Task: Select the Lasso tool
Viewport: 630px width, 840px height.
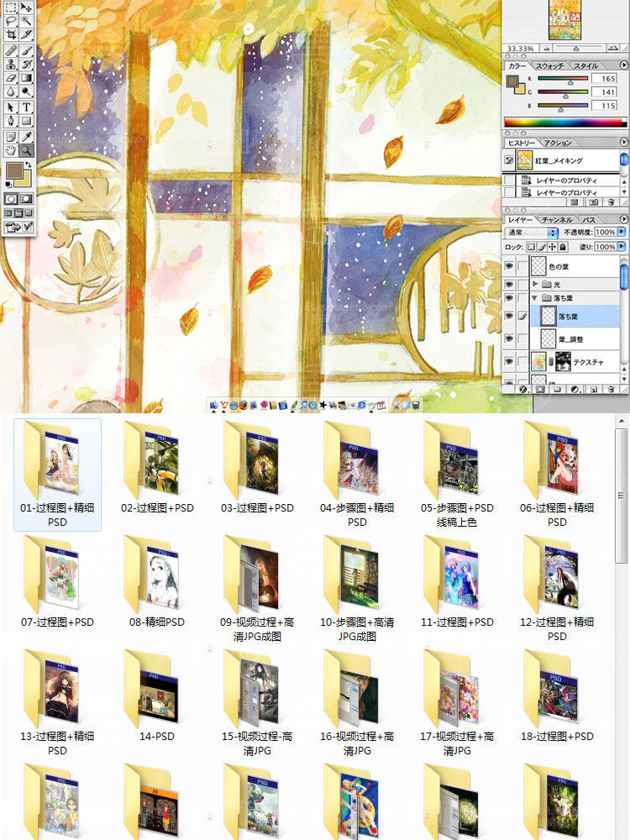Action: 11,22
